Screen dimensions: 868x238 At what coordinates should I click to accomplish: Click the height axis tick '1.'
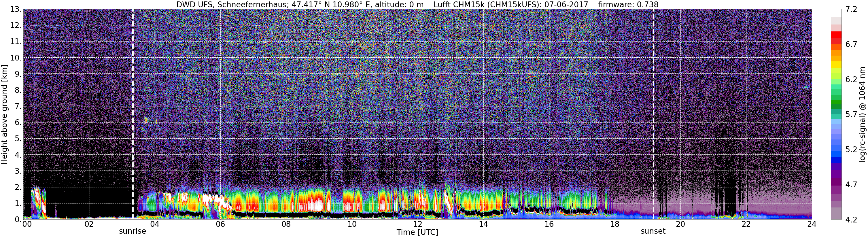18,204
